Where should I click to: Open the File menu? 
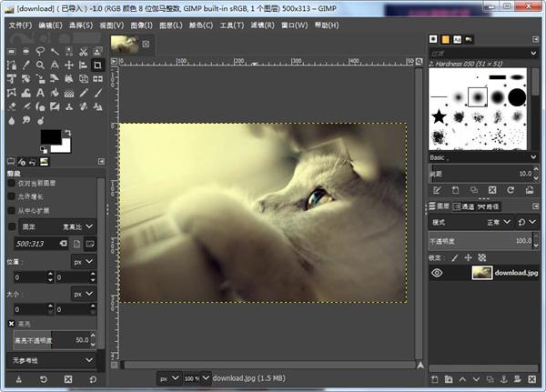(x=20, y=25)
